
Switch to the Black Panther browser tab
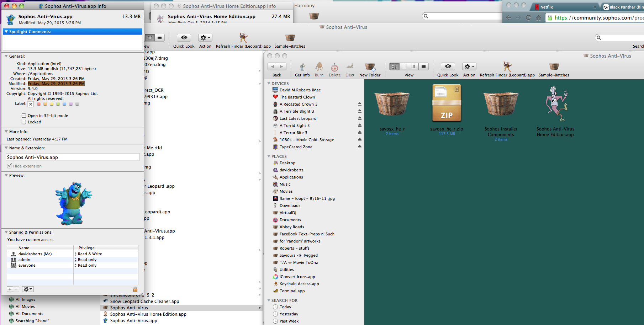623,7
